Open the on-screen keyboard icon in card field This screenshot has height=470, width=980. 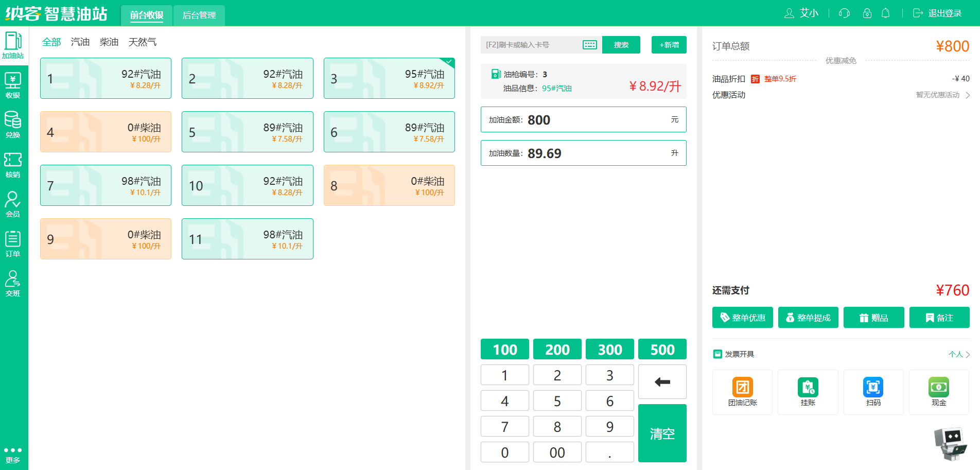pyautogui.click(x=590, y=45)
